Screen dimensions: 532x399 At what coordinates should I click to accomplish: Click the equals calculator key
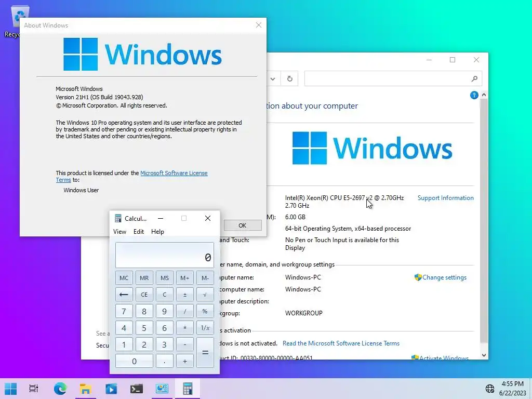(205, 353)
